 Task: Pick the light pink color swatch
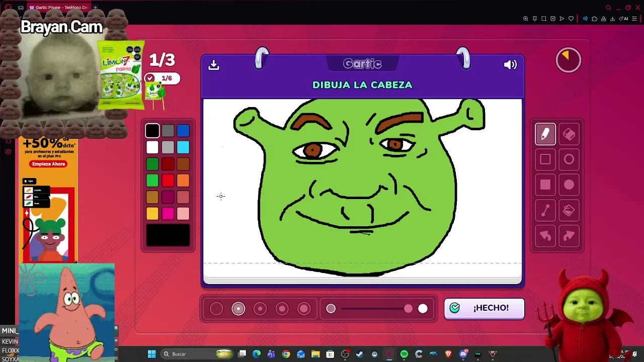[183, 214]
